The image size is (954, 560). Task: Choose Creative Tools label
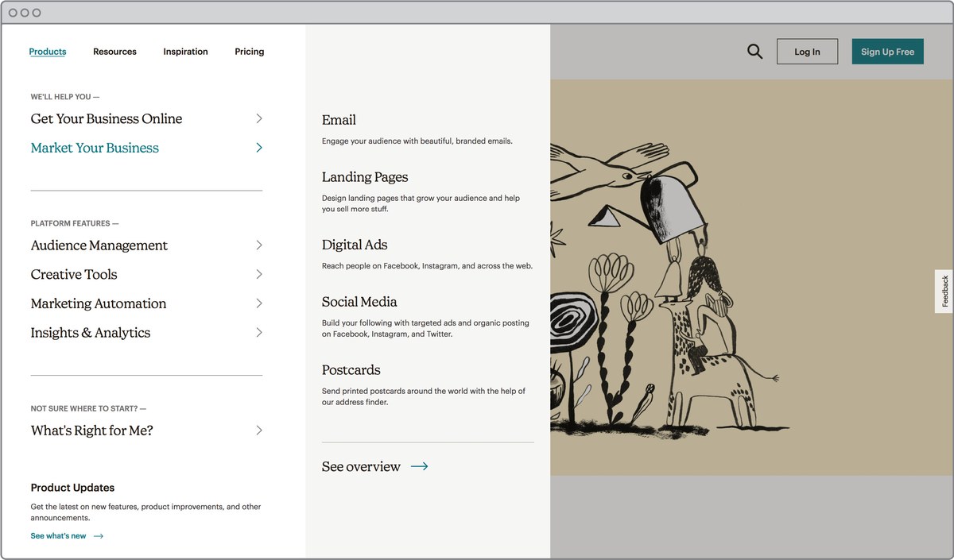click(x=74, y=274)
